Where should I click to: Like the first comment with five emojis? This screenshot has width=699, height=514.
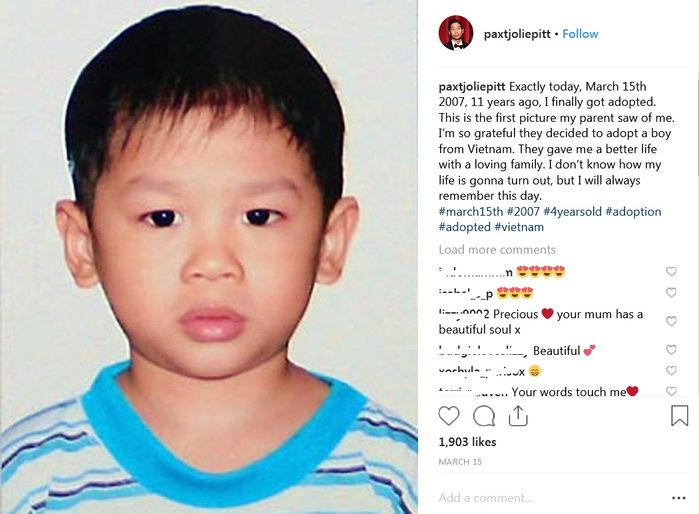click(671, 271)
